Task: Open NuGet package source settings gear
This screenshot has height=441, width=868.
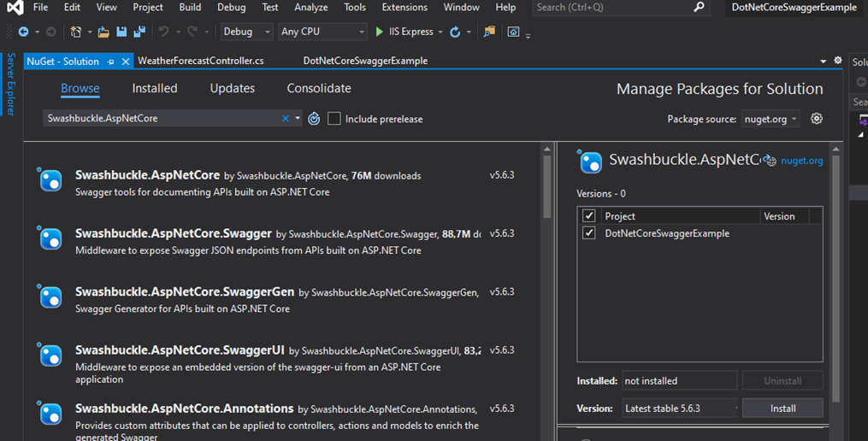Action: click(x=817, y=119)
